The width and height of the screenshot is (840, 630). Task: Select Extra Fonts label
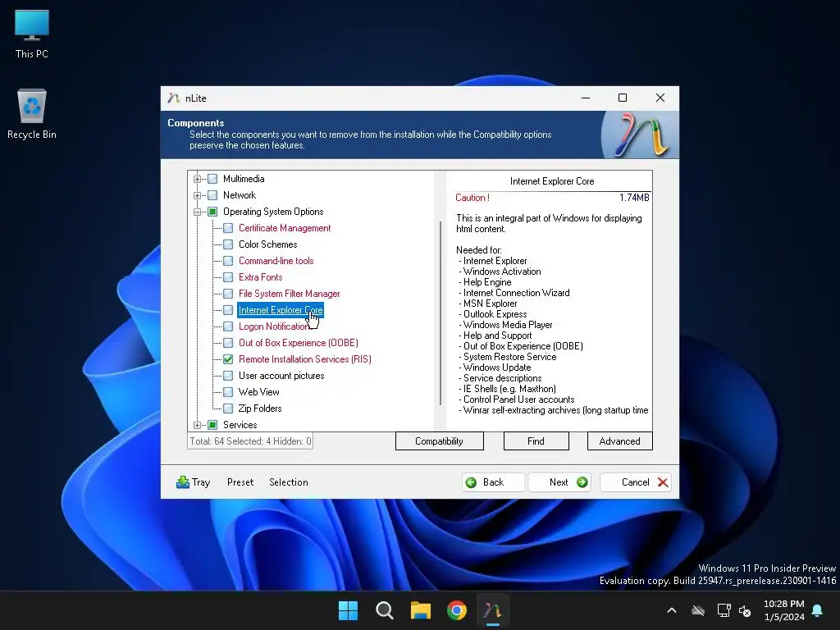coord(260,277)
